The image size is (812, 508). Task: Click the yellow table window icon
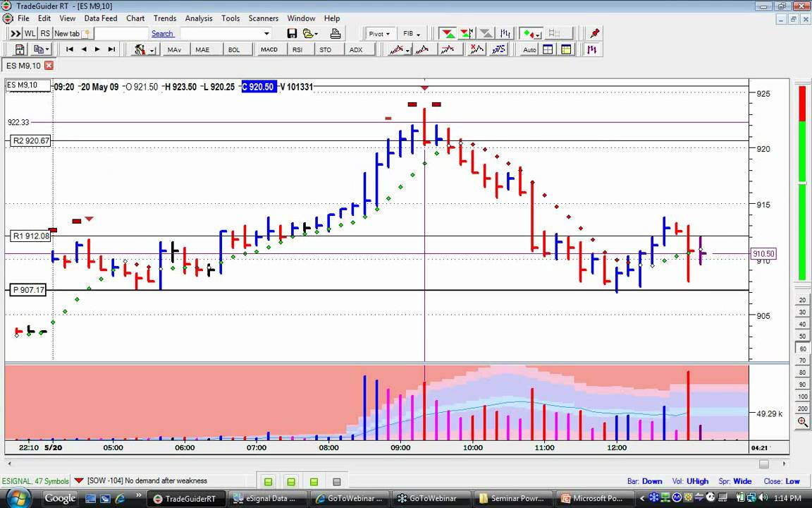click(566, 50)
